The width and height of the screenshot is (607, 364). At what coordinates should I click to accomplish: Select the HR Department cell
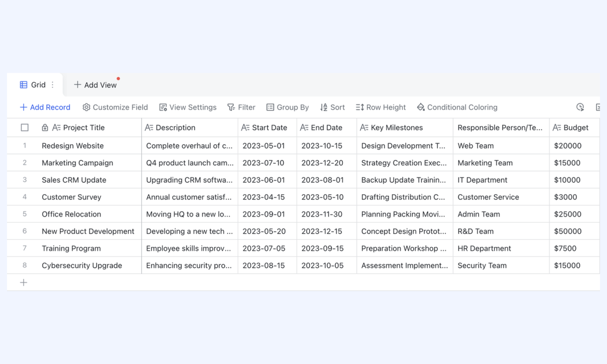pos(501,248)
